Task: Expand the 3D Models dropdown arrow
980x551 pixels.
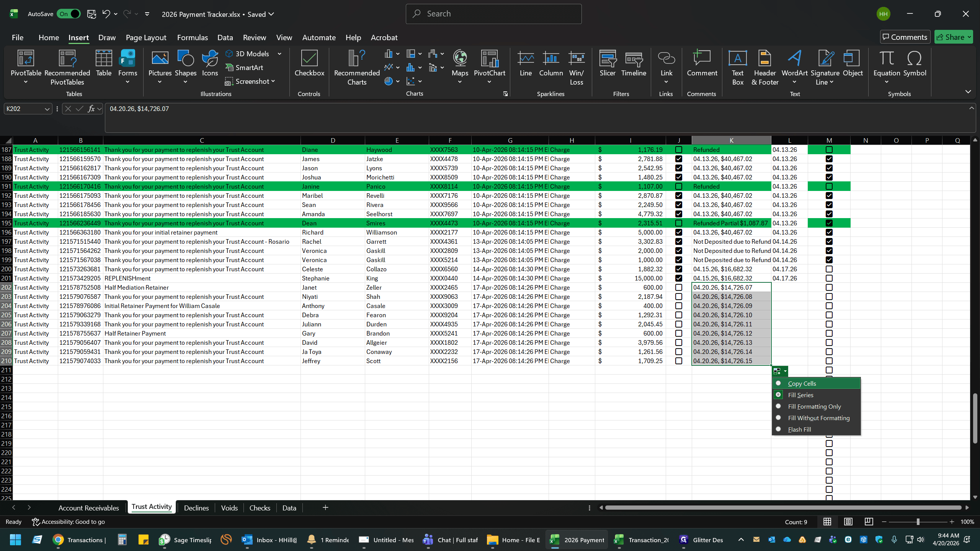Action: tap(279, 54)
